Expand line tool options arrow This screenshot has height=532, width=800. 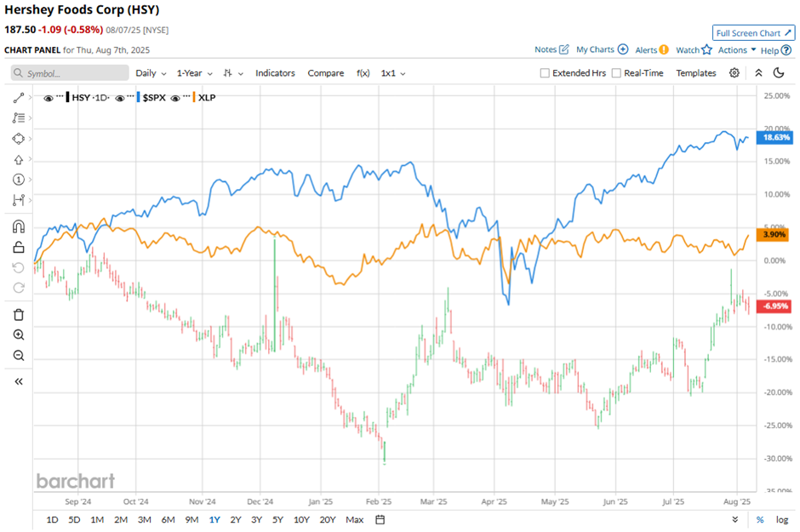(31, 97)
